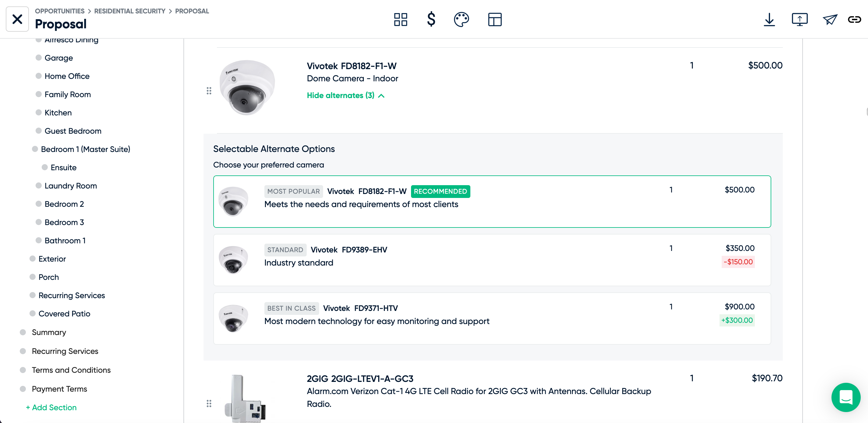This screenshot has width=868, height=423.
Task: Click the table layout toggle icon
Action: coord(494,19)
